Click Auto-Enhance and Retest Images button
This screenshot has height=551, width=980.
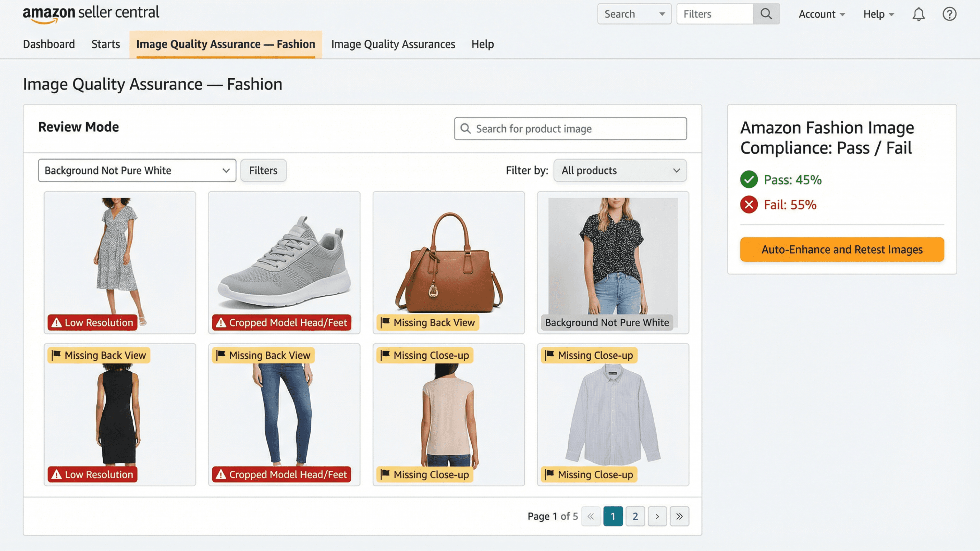842,249
